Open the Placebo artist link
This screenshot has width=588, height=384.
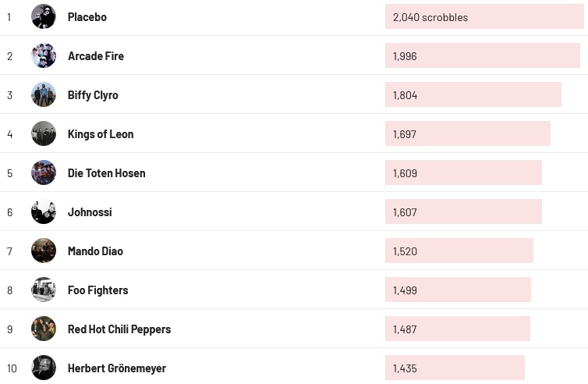(x=87, y=17)
